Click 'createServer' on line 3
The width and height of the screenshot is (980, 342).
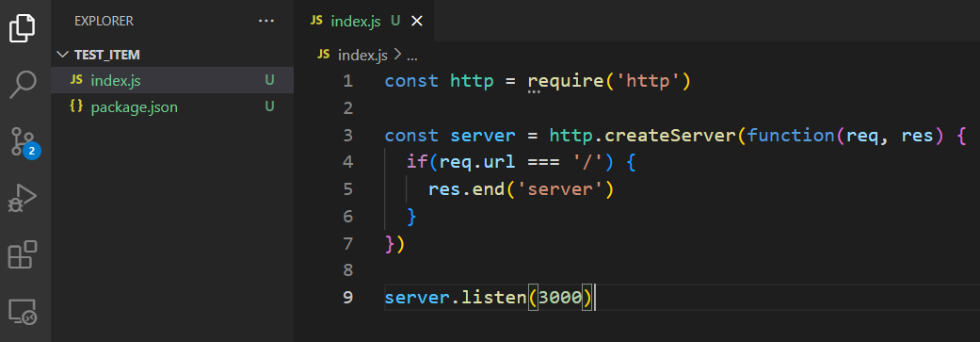pos(670,135)
